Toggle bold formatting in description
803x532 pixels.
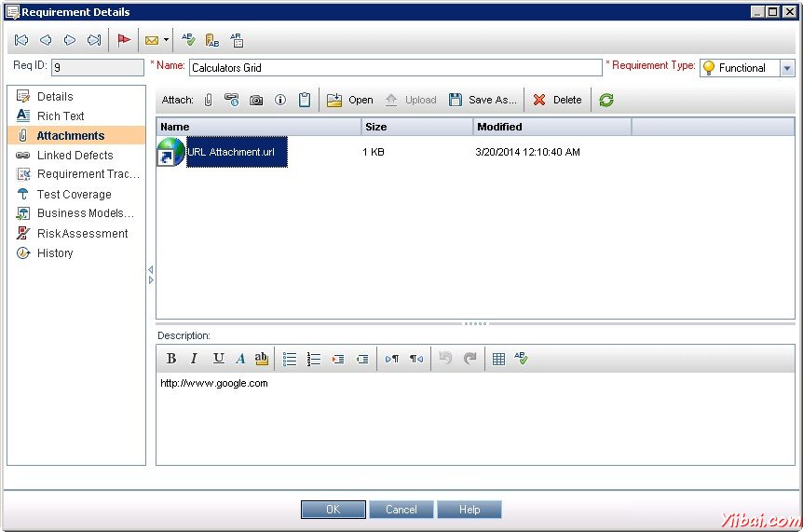[x=171, y=359]
